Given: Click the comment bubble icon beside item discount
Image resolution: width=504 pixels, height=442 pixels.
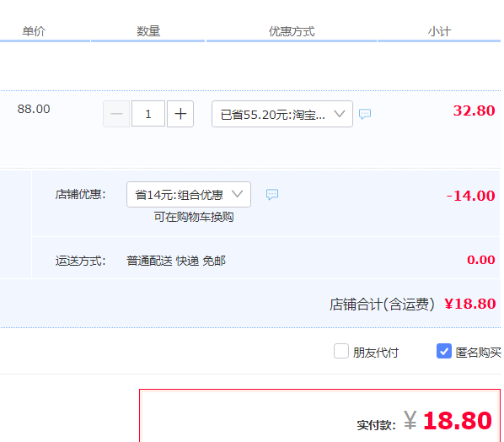Looking at the screenshot, I should pos(365,114).
